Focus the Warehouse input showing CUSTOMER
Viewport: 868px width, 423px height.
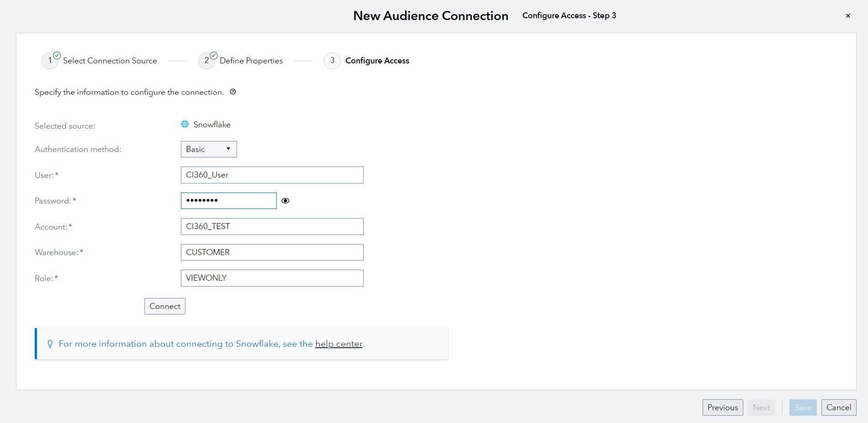(x=272, y=252)
